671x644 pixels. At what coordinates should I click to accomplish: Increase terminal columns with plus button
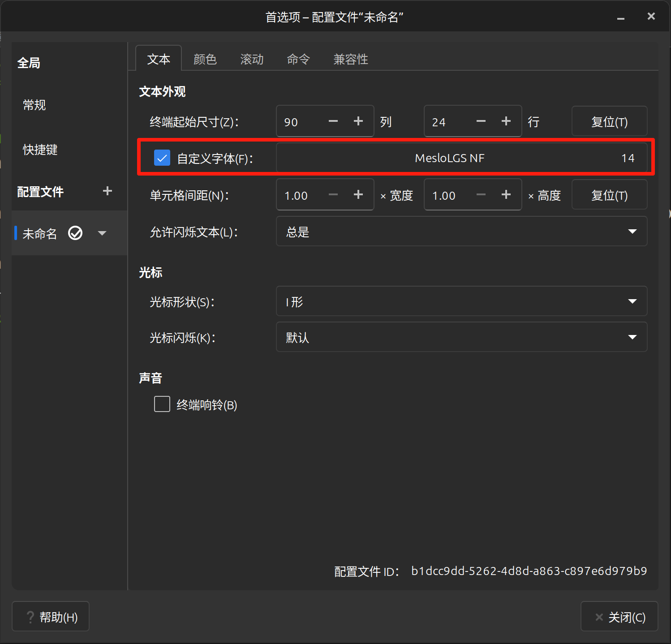tap(358, 121)
